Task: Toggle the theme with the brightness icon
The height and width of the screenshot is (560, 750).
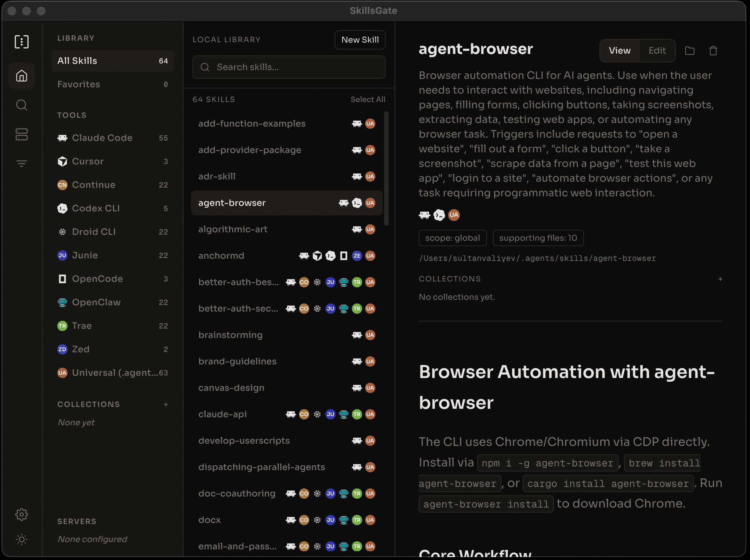Action: click(x=22, y=539)
